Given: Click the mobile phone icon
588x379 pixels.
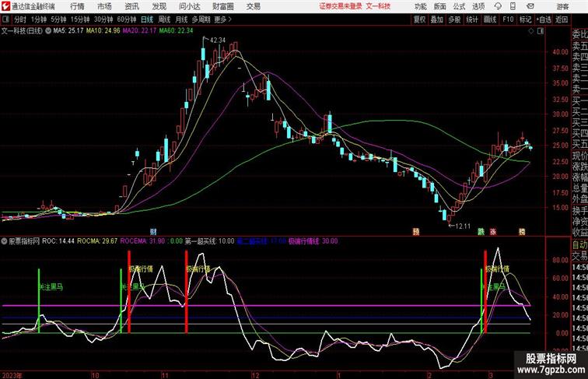Looking at the screenshot, I should (513, 6).
